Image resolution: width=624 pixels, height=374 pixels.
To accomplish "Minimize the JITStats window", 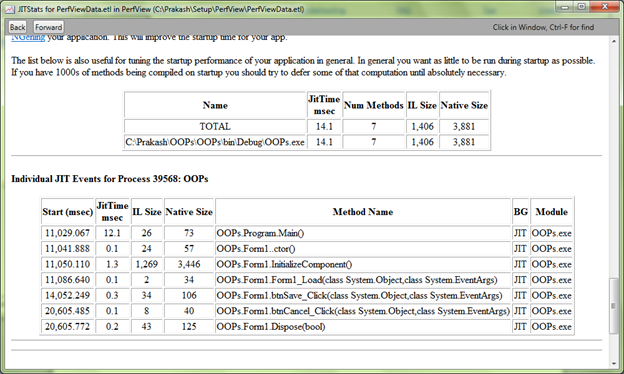I will (x=564, y=7).
